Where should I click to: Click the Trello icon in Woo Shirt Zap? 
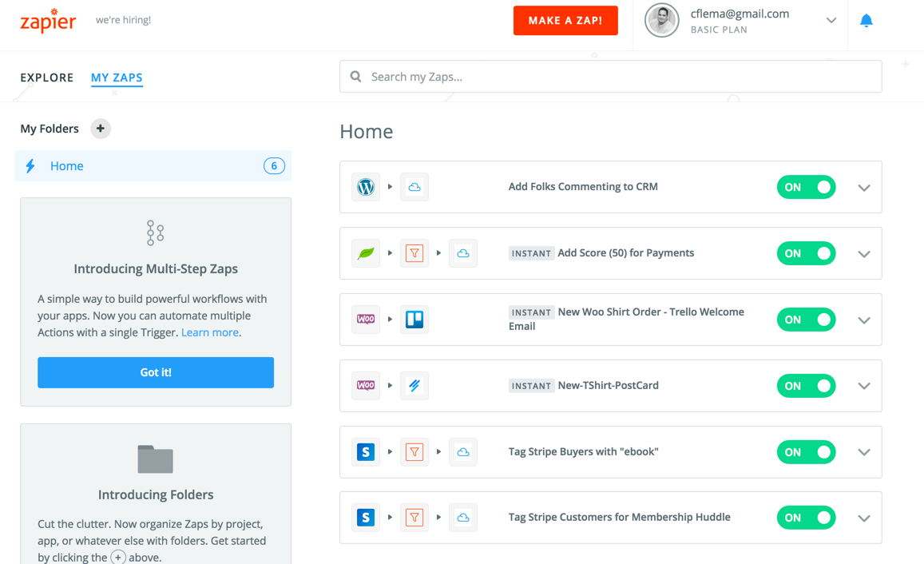tap(414, 320)
